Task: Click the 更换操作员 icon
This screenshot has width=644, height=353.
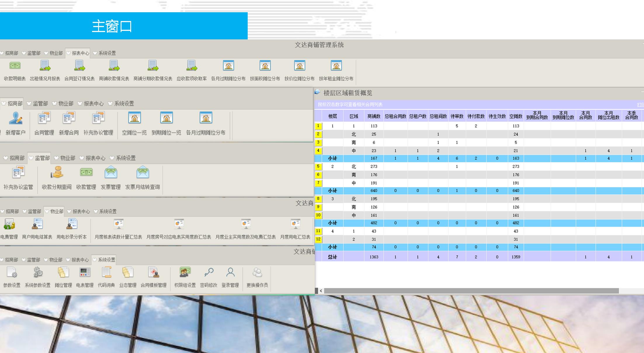Action: tap(257, 273)
